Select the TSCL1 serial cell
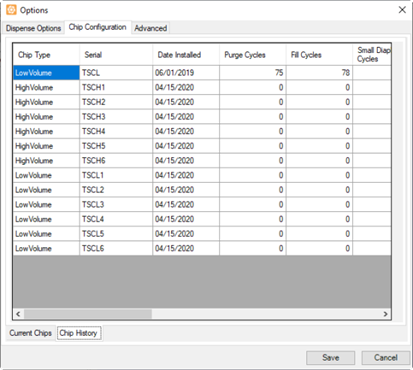 click(116, 175)
